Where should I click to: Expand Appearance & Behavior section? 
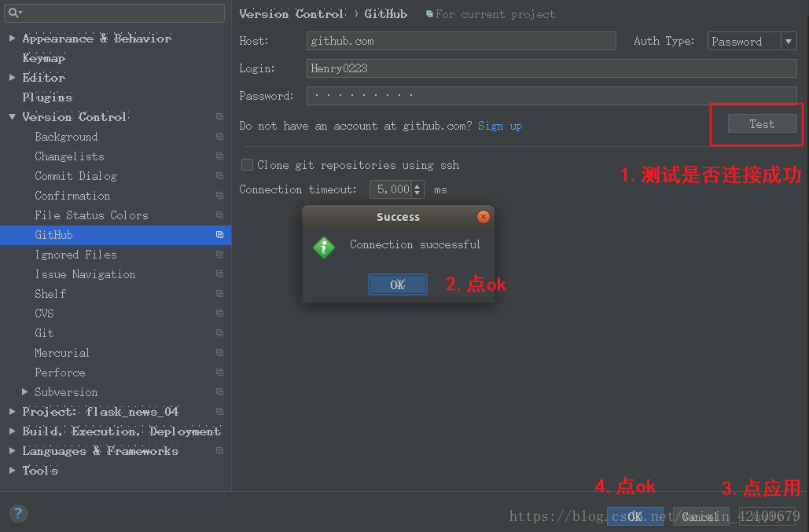click(x=13, y=39)
